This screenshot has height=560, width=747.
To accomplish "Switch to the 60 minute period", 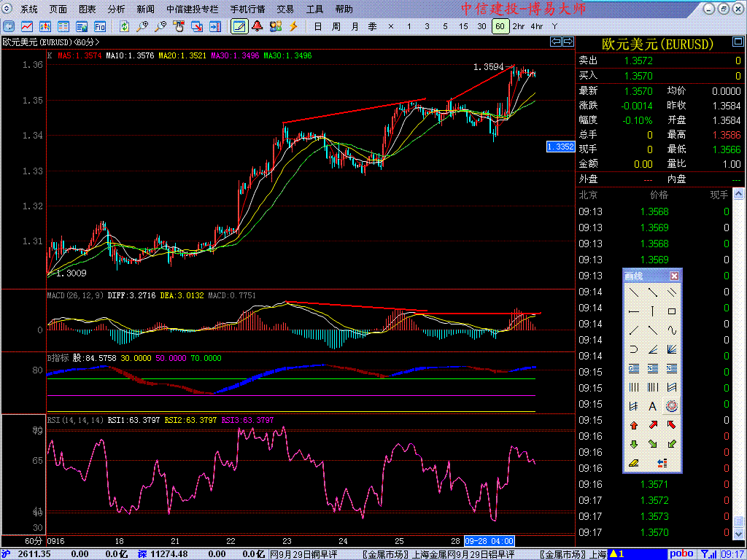I will coord(500,26).
